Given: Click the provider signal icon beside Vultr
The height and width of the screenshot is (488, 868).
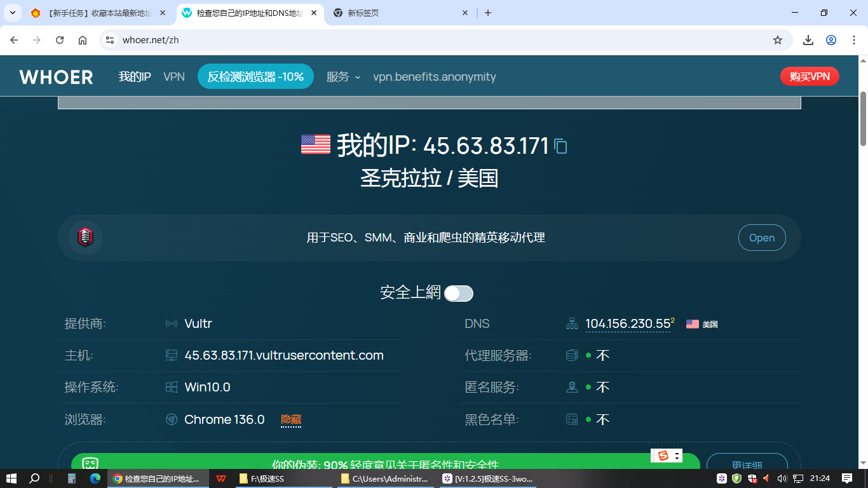Looking at the screenshot, I should (172, 323).
